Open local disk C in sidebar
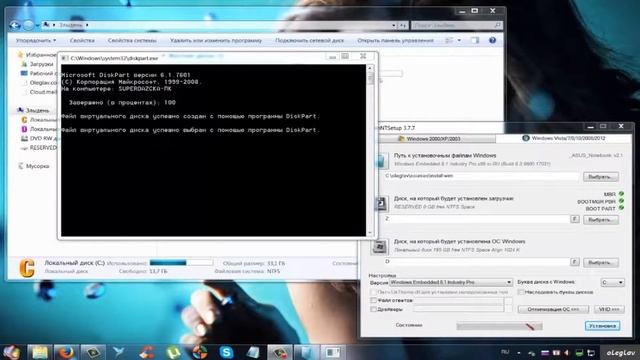Screen dimensions: 640x360 (40, 120)
